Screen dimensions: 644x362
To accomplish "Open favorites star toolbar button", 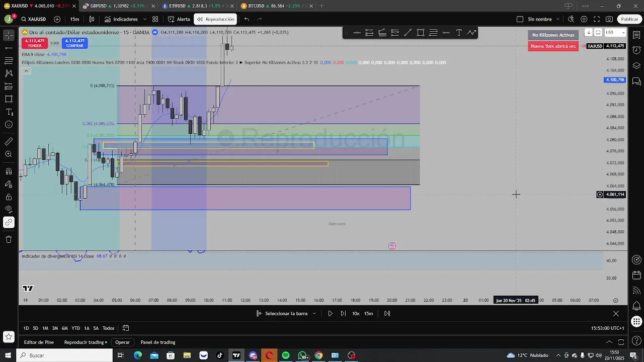I will pyautogui.click(x=9, y=336).
